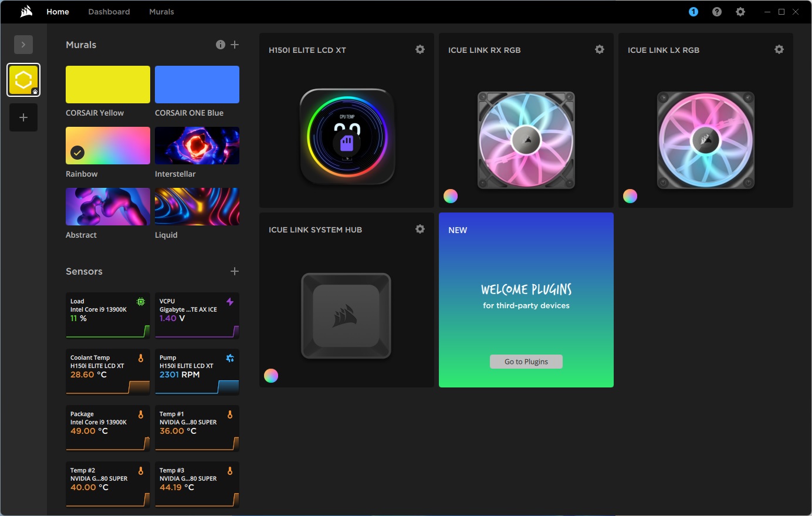Click the pump fan icon on Pump sensor
This screenshot has height=516, width=812.
pos(230,358)
